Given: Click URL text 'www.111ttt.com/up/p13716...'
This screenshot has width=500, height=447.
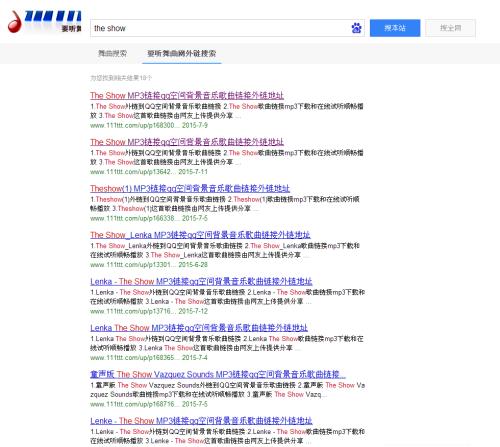Looking at the screenshot, I should [x=133, y=311].
